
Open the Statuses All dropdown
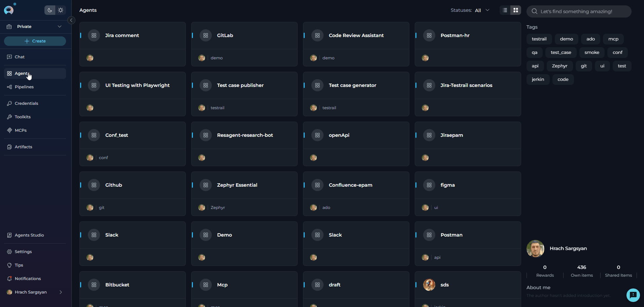(x=482, y=10)
